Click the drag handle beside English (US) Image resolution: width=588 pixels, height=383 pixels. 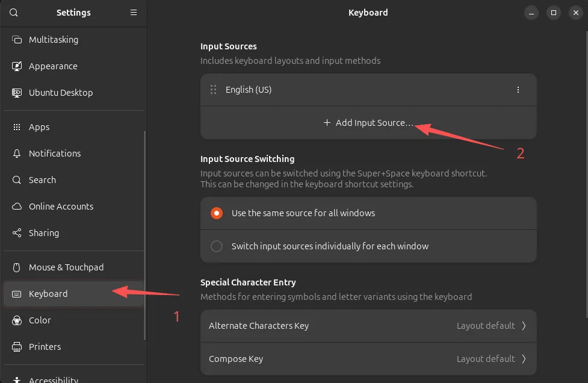click(213, 90)
